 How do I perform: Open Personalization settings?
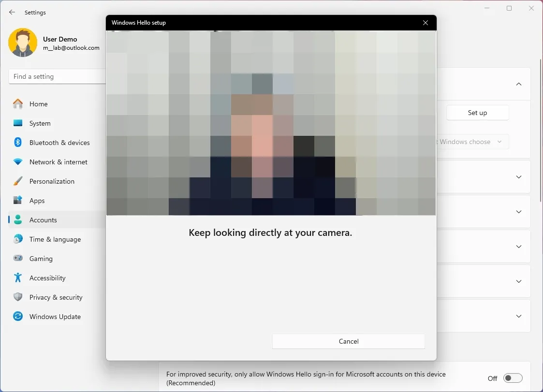click(52, 181)
